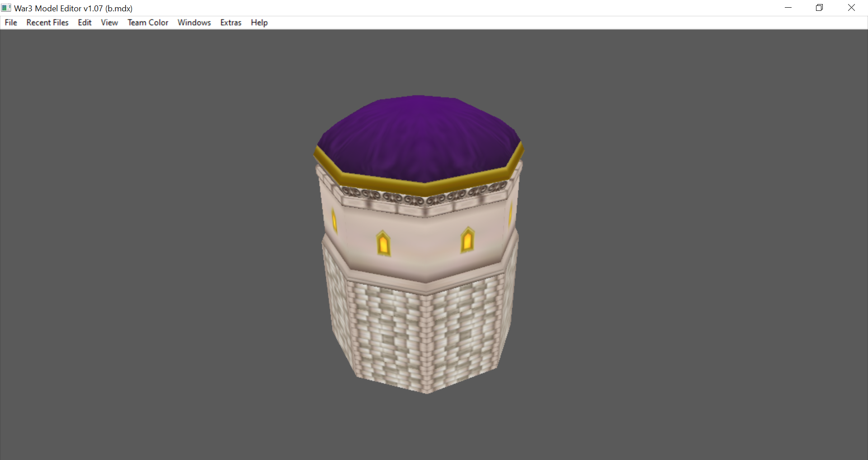Open the Team Color menu

[x=148, y=23]
